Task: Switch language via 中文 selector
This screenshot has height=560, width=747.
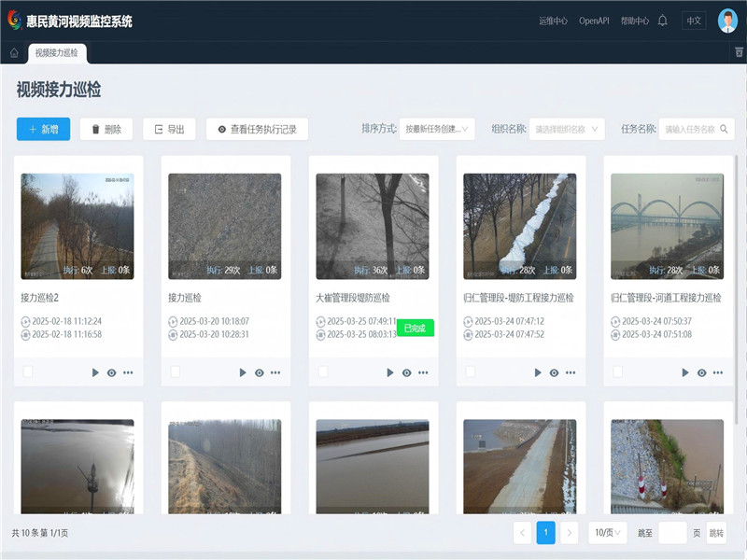Action: [x=694, y=21]
